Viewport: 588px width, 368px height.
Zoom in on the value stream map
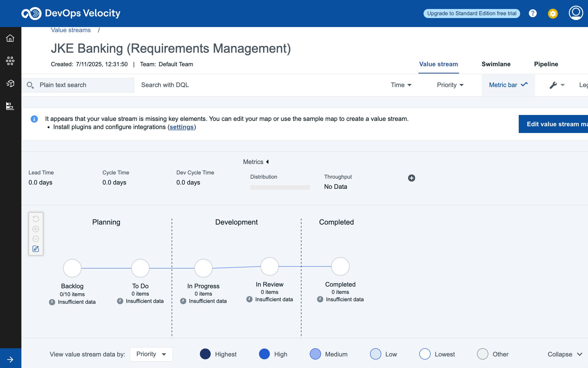click(x=36, y=229)
